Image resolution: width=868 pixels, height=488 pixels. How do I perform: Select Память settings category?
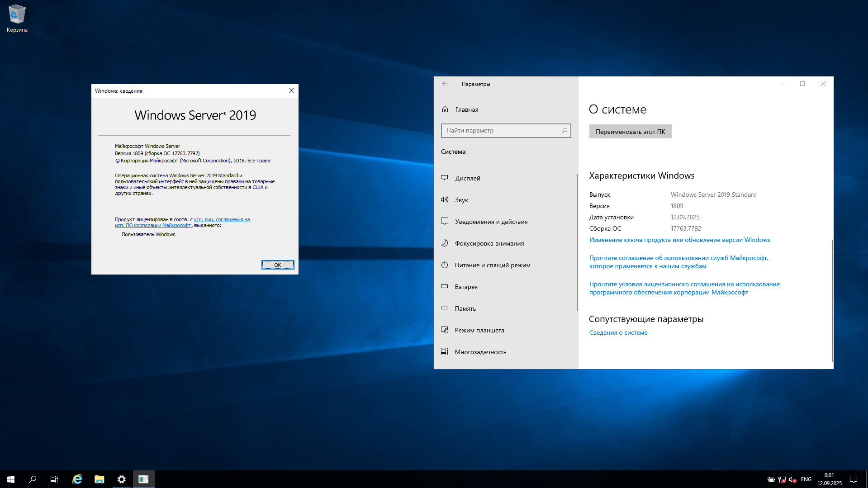click(505, 308)
